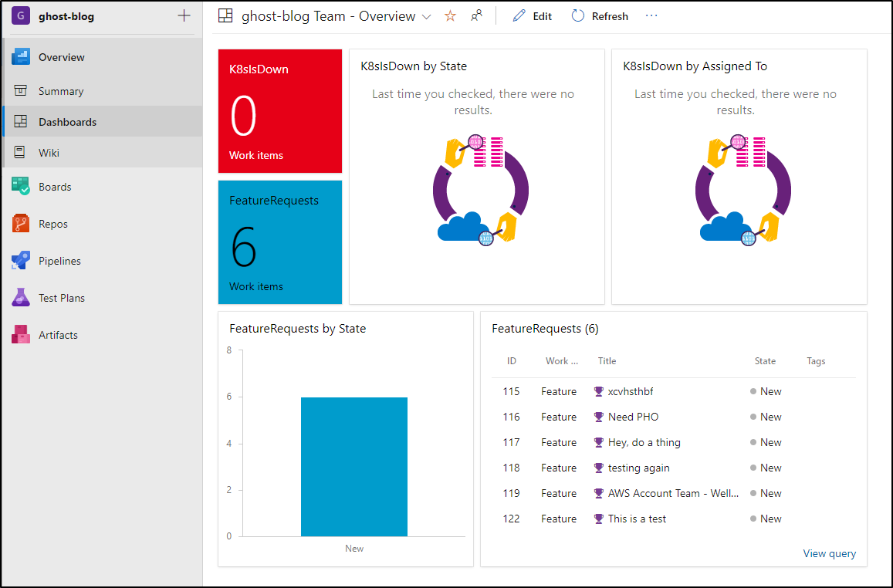Image resolution: width=893 pixels, height=588 pixels.
Task: Click ID 115 in the table
Action: 512,392
